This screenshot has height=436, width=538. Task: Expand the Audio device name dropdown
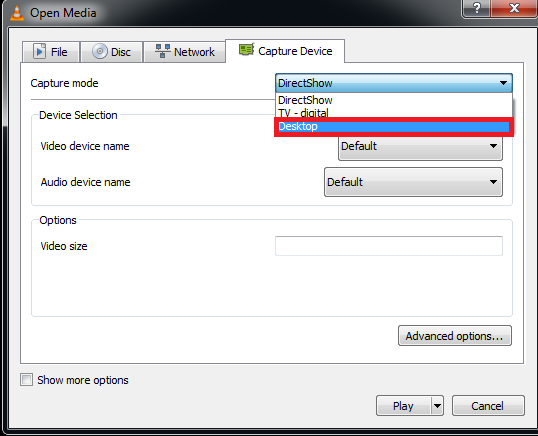click(413, 182)
